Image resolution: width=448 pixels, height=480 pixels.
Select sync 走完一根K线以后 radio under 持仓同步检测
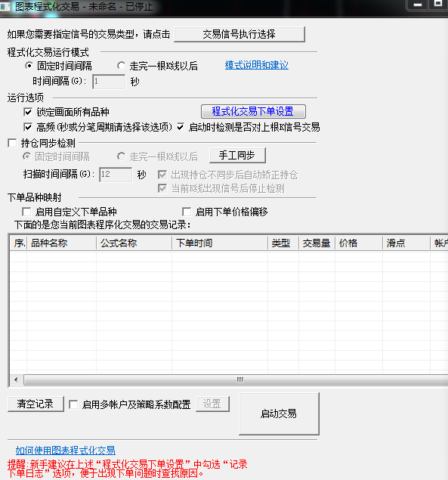pos(121,156)
